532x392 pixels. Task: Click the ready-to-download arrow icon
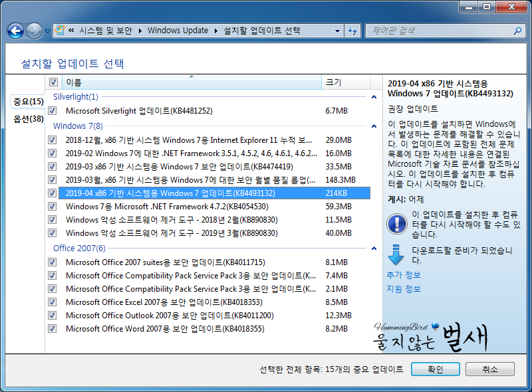[396, 254]
